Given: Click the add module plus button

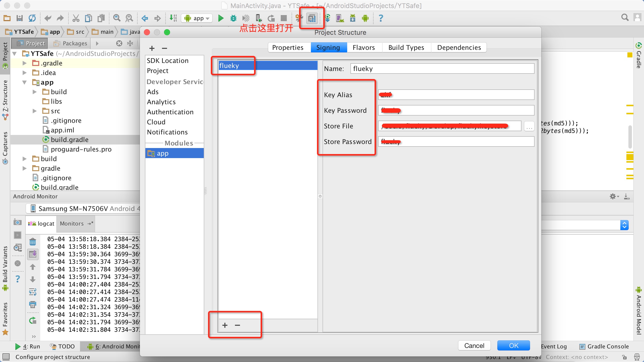Looking at the screenshot, I should 152,48.
